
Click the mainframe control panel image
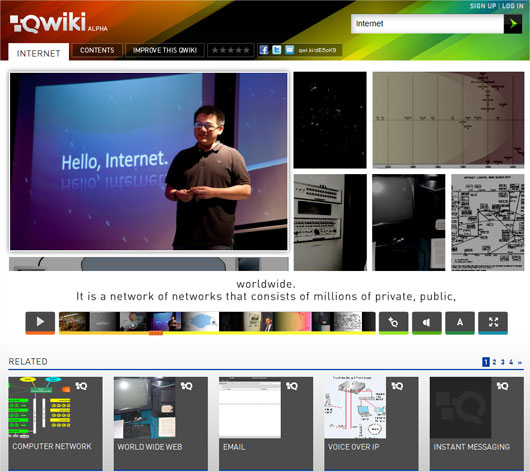[330, 222]
